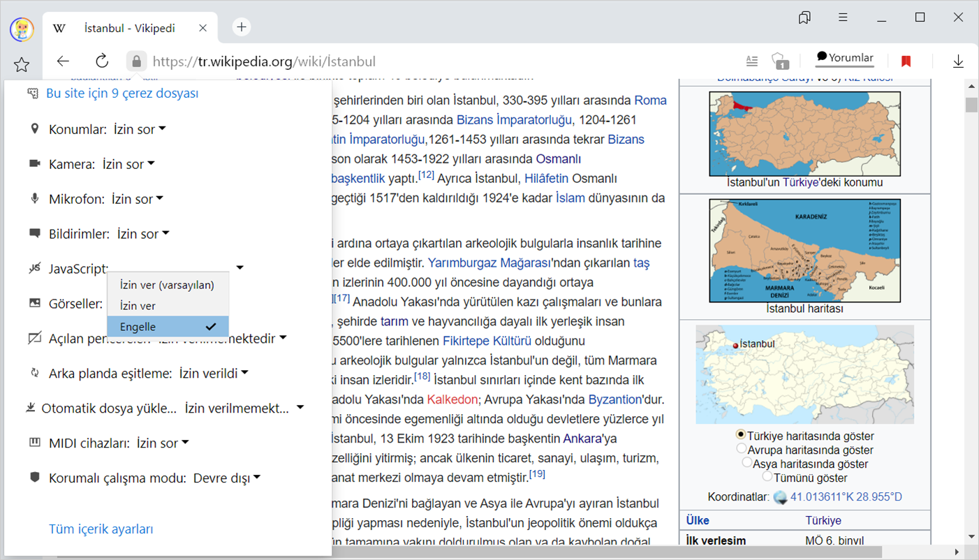Select 'Türkiye haritasında göster' radio button
The width and height of the screenshot is (979, 560).
pyautogui.click(x=741, y=434)
